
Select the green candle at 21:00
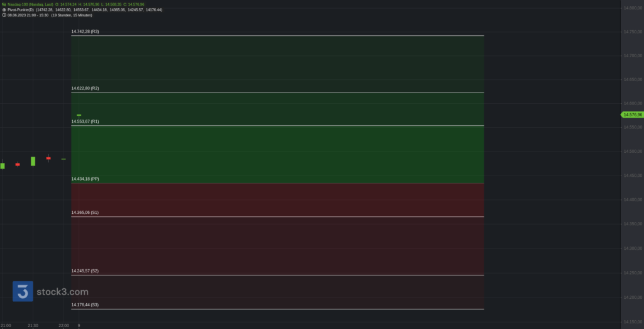[x=3, y=165]
